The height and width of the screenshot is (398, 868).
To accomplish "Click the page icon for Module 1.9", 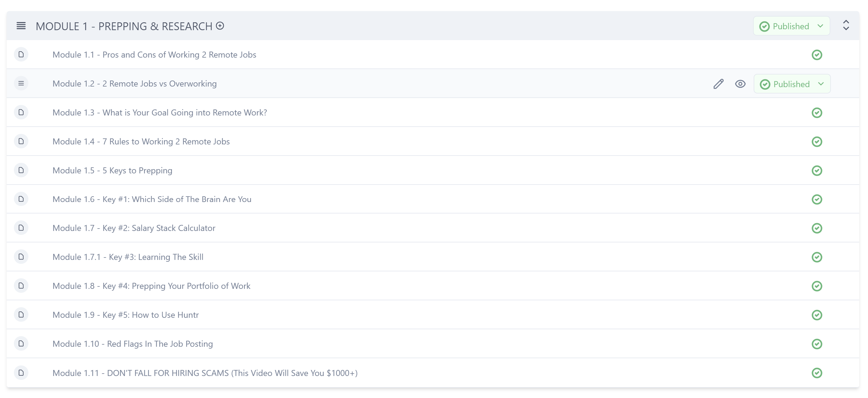I will 21,315.
